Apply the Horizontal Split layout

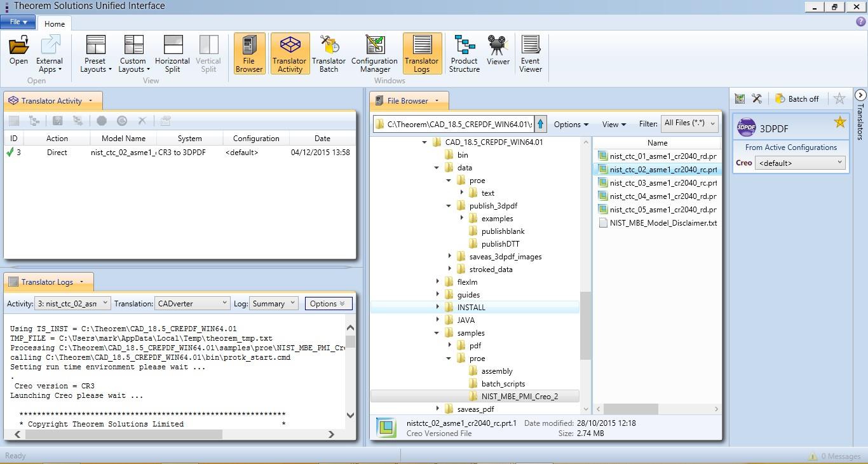[x=172, y=54]
